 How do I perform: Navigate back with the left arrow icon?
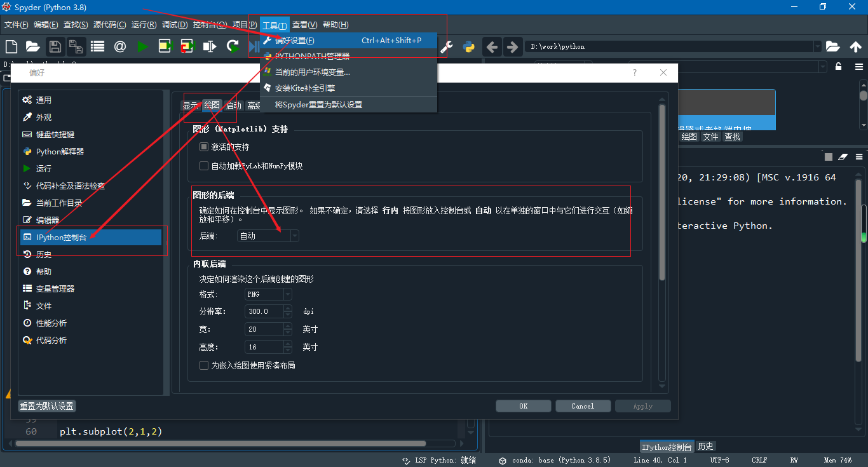492,46
